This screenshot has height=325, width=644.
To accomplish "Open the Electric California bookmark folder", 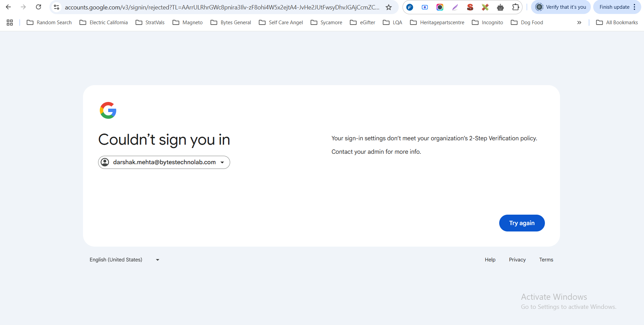I will pyautogui.click(x=104, y=23).
